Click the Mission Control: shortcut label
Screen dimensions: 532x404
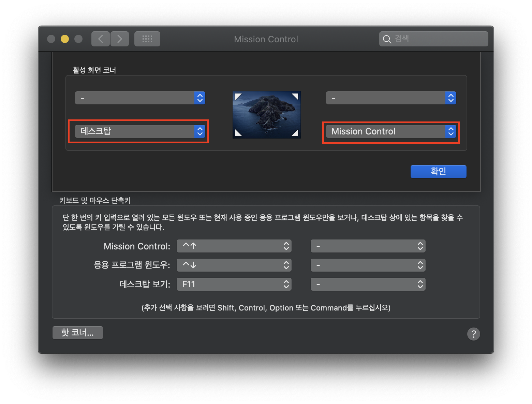pyautogui.click(x=137, y=246)
